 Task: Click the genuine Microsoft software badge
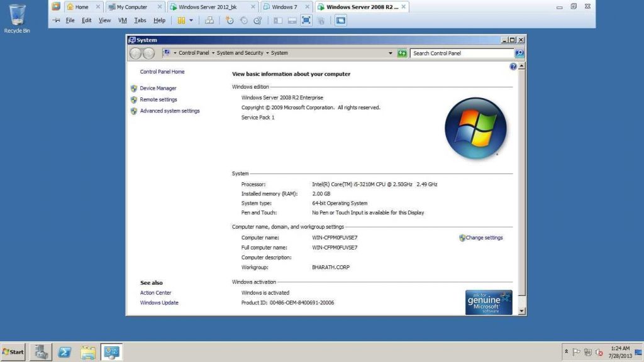coord(489,302)
